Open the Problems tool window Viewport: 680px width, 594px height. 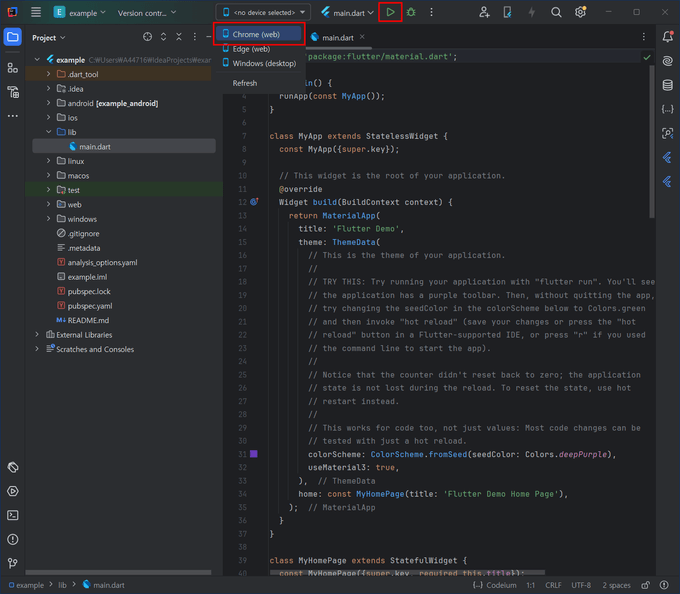[x=13, y=539]
